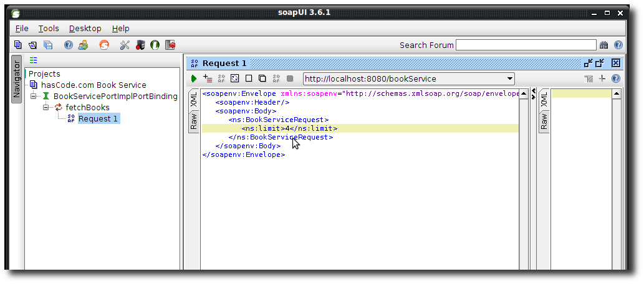The image size is (644, 284).
Task: Click response editor scrollbar up arrow
Action: (617, 94)
